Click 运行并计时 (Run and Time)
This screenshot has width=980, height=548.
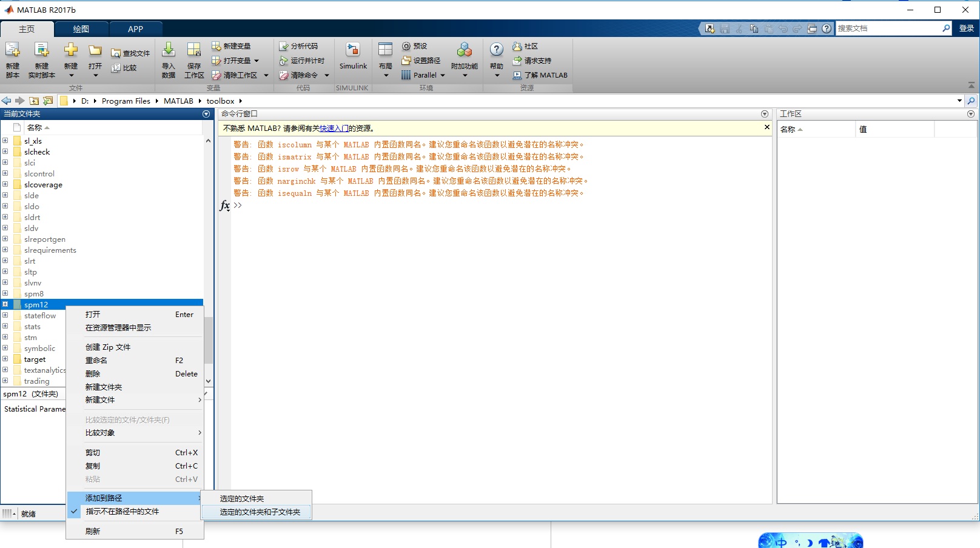pyautogui.click(x=302, y=61)
